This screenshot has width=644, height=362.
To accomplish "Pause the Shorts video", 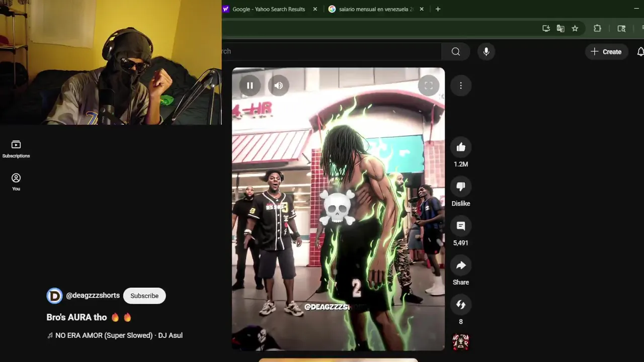I will [250, 85].
